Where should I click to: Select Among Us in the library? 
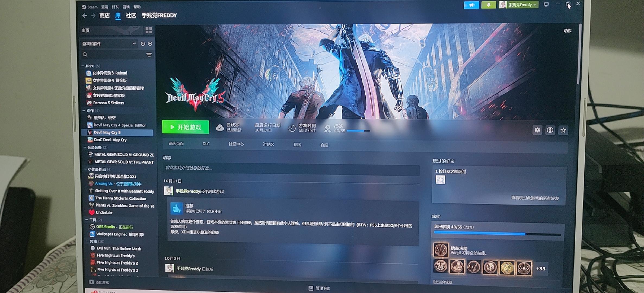click(118, 184)
